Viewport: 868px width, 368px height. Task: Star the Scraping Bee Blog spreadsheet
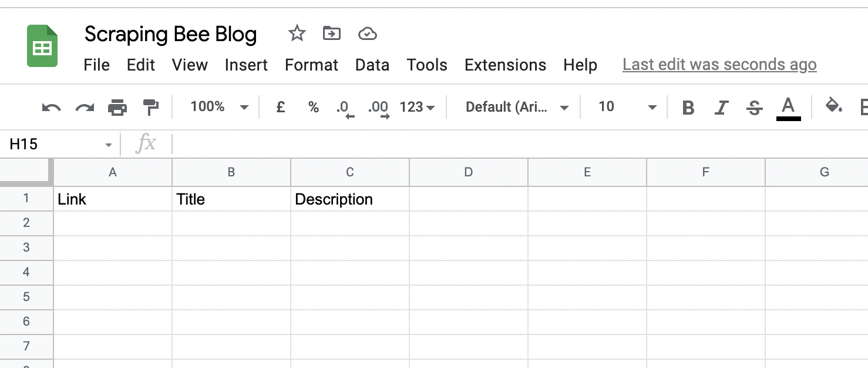point(297,34)
